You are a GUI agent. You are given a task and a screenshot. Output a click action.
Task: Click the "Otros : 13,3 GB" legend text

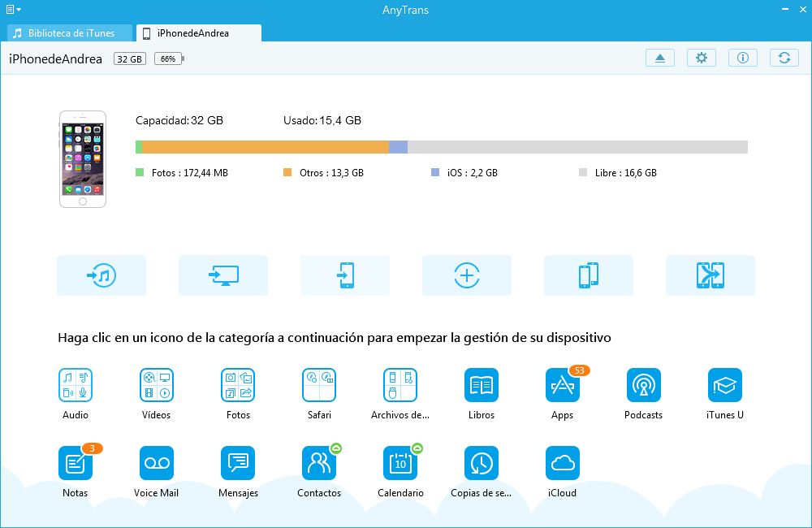(x=331, y=173)
